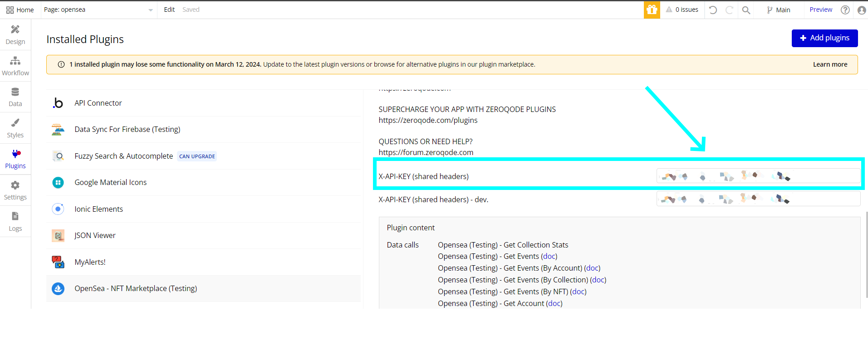Screen dimensions: 868x340
Task: Click the undo arrow icon
Action: (713, 10)
